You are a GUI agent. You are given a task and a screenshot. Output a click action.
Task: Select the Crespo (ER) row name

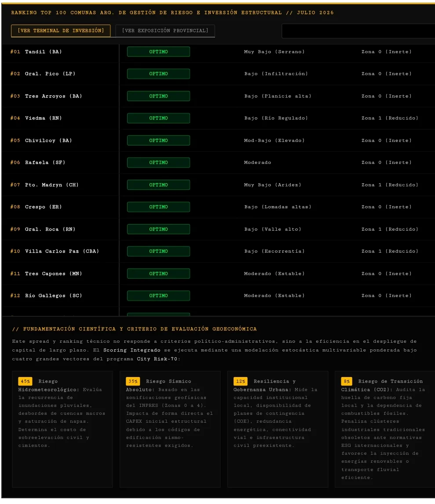pos(44,207)
